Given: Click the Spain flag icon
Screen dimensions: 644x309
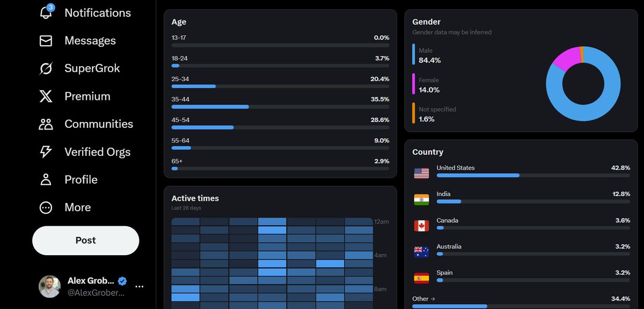Looking at the screenshot, I should tap(421, 278).
